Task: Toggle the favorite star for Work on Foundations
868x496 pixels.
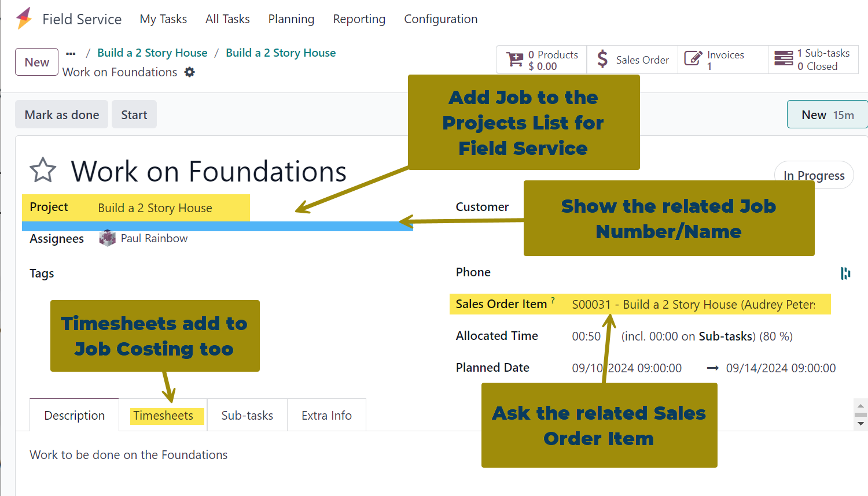Action: coord(43,171)
